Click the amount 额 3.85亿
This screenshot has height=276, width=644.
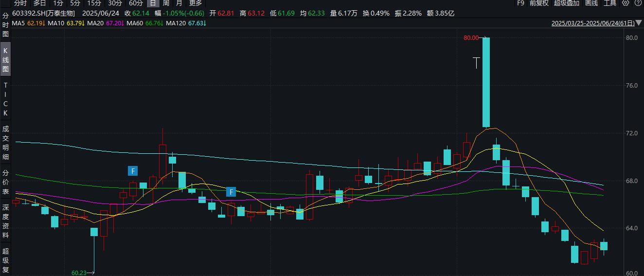click(x=441, y=13)
